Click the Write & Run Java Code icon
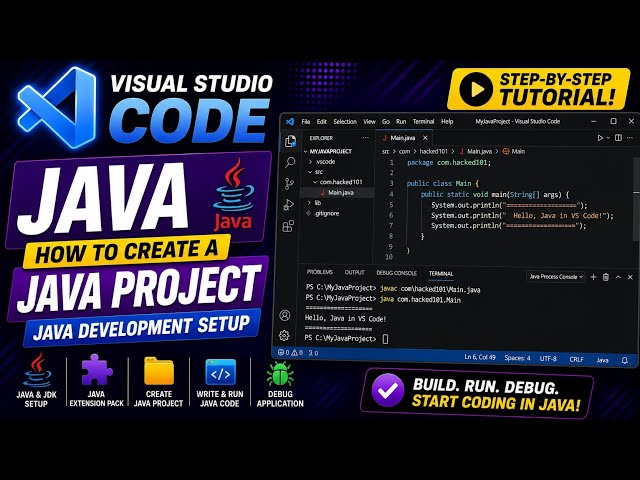Screen dimensions: 640x480 click(x=220, y=372)
